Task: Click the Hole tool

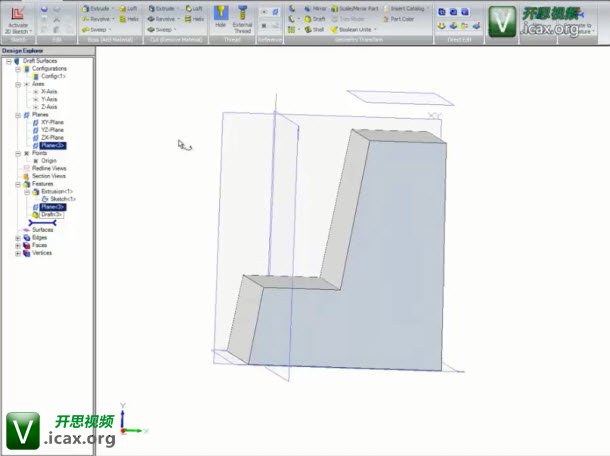Action: pyautogui.click(x=221, y=18)
